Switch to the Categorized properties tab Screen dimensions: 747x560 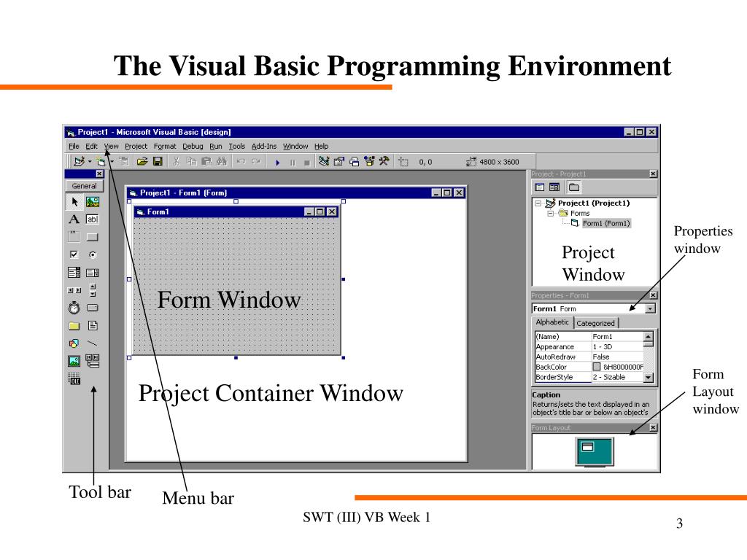coord(595,323)
